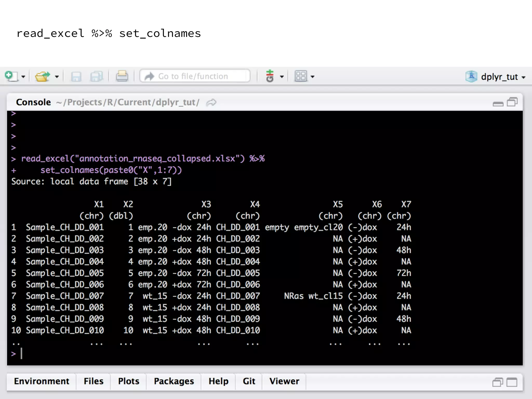Restore the lower pane size icon
The image size is (532, 399).
497,382
